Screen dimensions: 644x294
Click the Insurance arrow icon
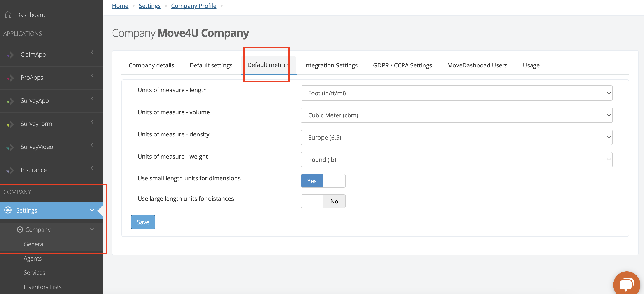point(10,170)
